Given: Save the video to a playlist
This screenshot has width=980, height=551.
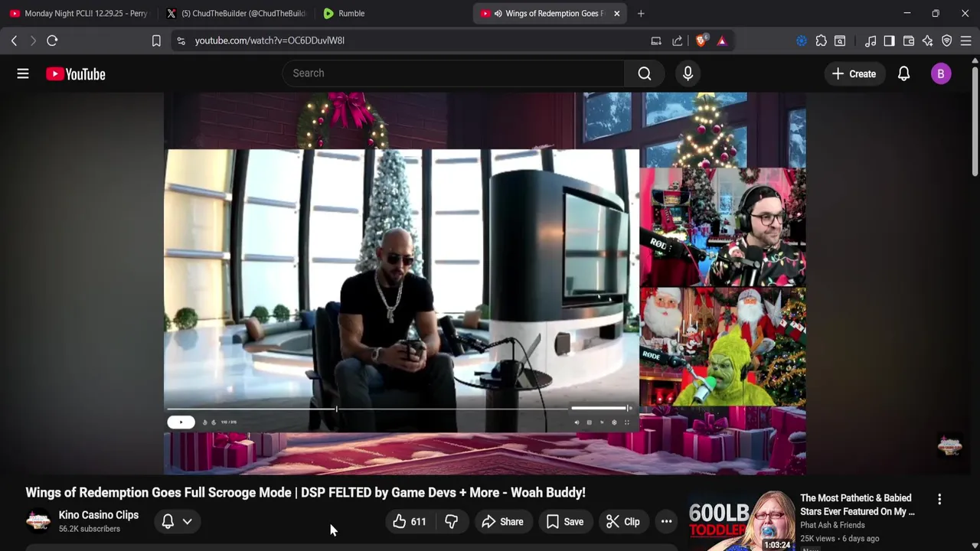Looking at the screenshot, I should tap(565, 522).
